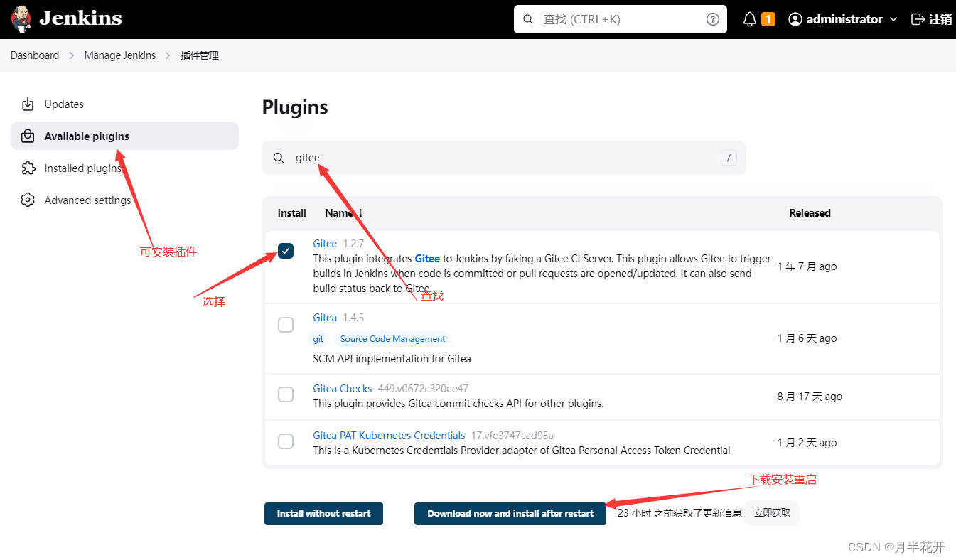Open the search help question mark icon

(713, 19)
